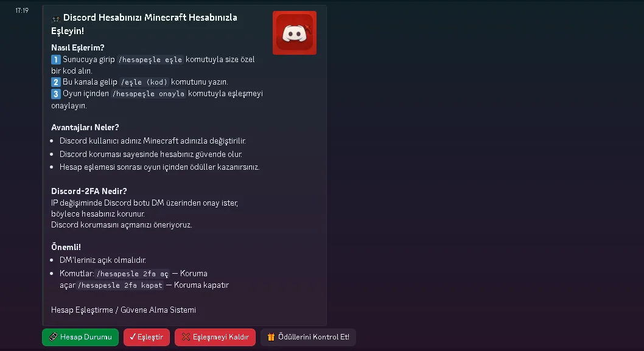Click the red X icon in Eşleşmeyi Kaldır
The height and width of the screenshot is (351, 644).
pyautogui.click(x=186, y=337)
